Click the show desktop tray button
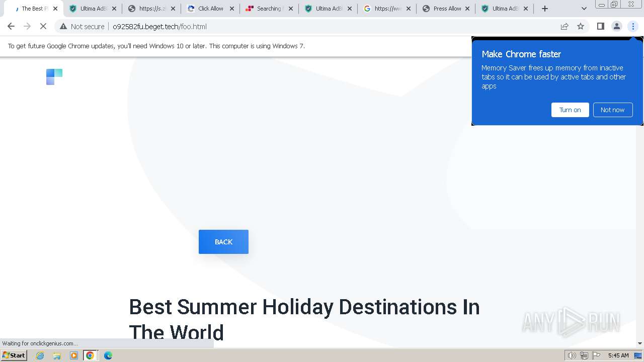This screenshot has height=362, width=644. pyautogui.click(x=638, y=355)
